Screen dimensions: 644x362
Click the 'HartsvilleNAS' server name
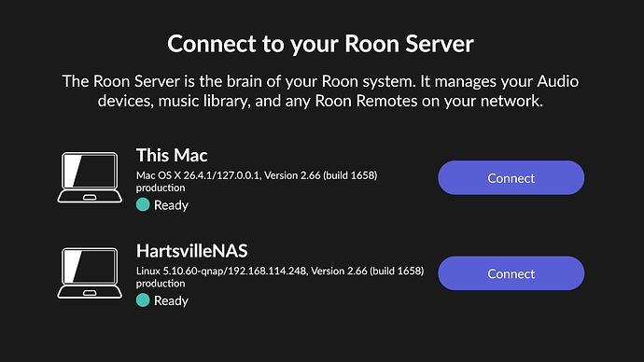click(x=192, y=251)
